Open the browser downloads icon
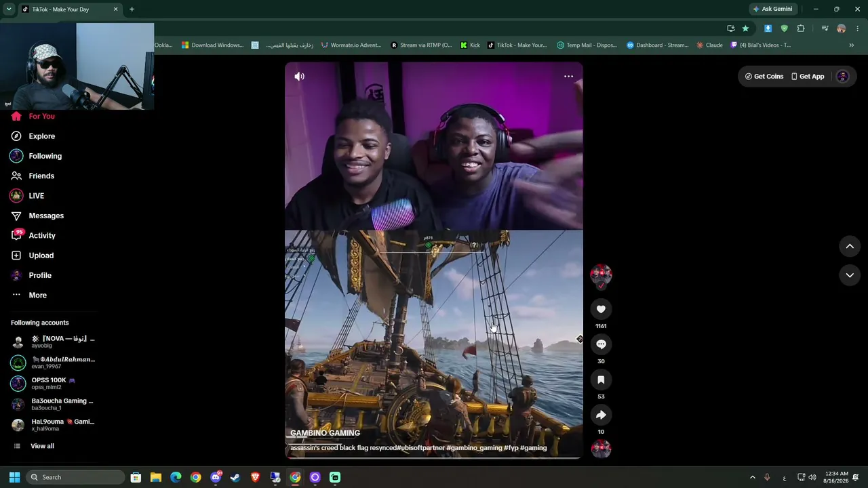This screenshot has height=488, width=868. click(768, 28)
